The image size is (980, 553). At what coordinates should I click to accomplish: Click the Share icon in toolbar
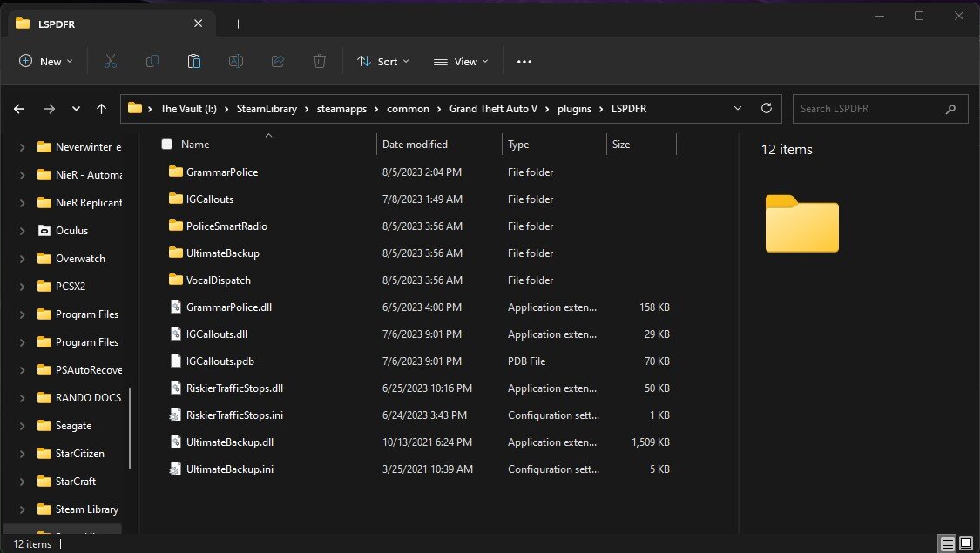click(x=278, y=61)
